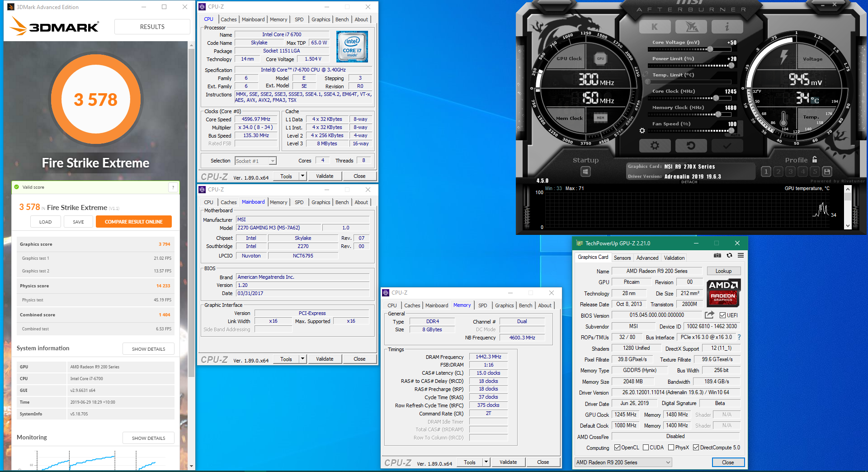Click the LOAD button in 3DMark

click(46, 222)
